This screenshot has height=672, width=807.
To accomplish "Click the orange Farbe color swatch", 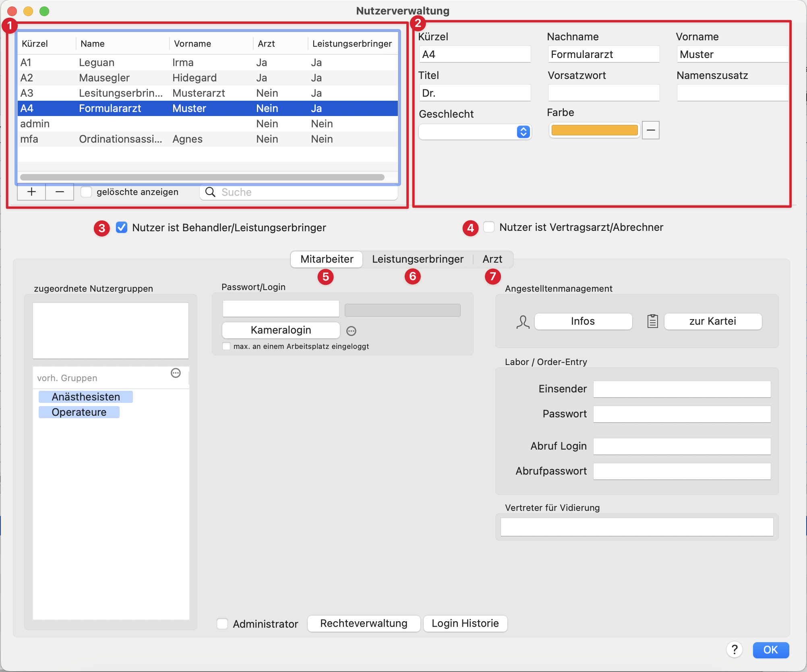I will (594, 130).
